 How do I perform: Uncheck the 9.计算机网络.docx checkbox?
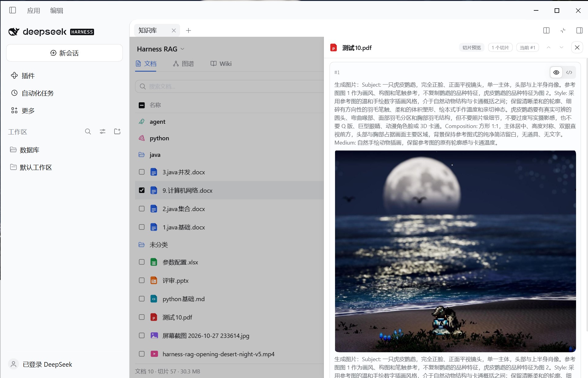click(x=141, y=190)
